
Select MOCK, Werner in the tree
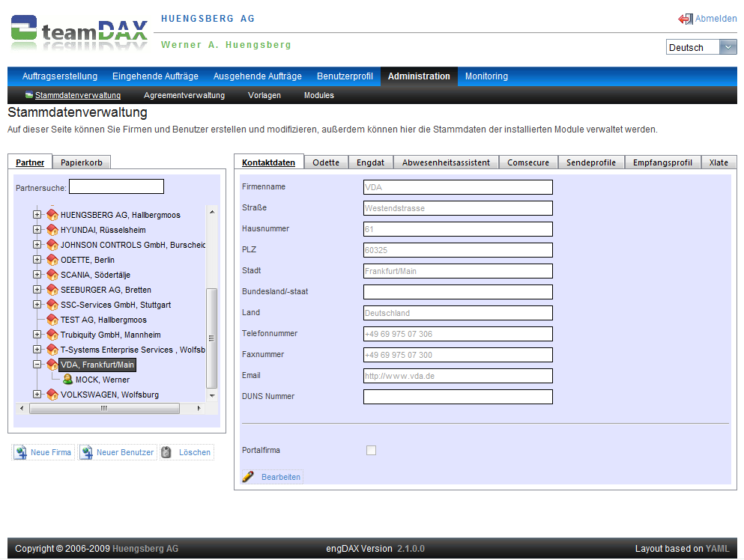pyautogui.click(x=103, y=380)
